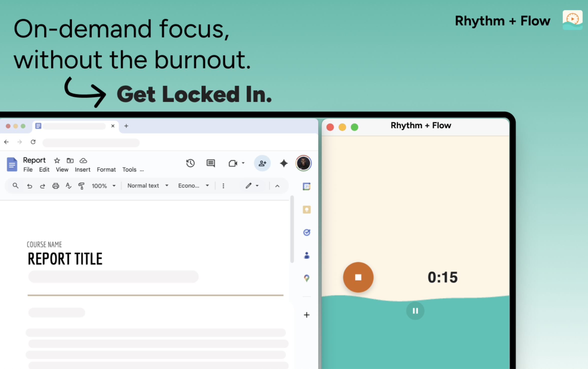Screen dimensions: 588x369
Task: Redo the last edit
Action: 43,186
